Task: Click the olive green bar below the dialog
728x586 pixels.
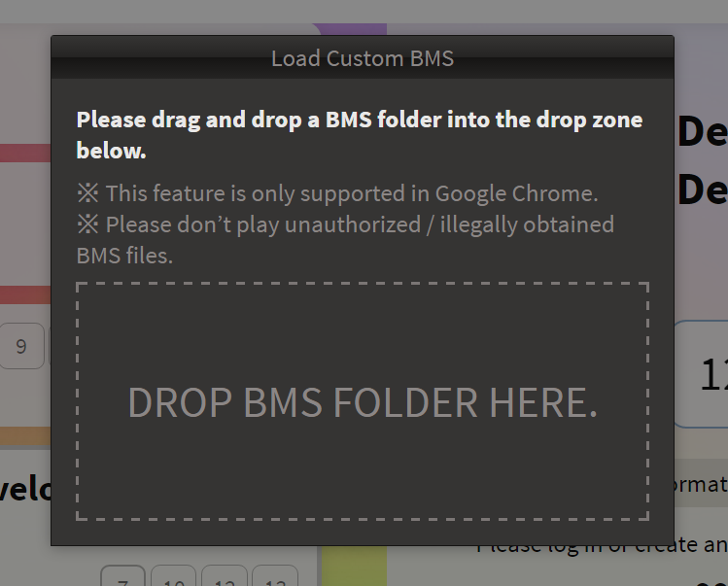Action: coord(354,566)
